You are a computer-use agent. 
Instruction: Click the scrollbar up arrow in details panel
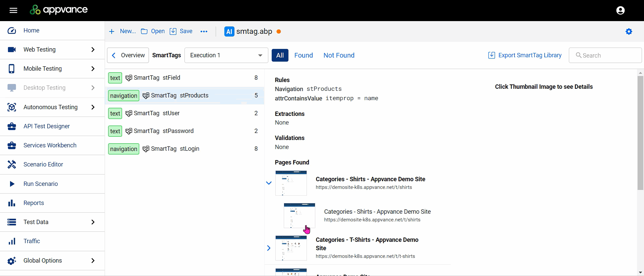[640, 73]
